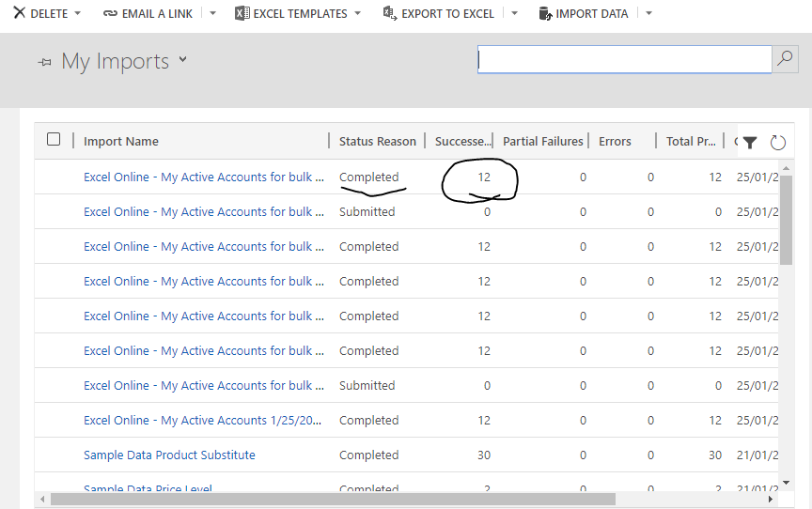Click the Delete X icon

[x=19, y=12]
